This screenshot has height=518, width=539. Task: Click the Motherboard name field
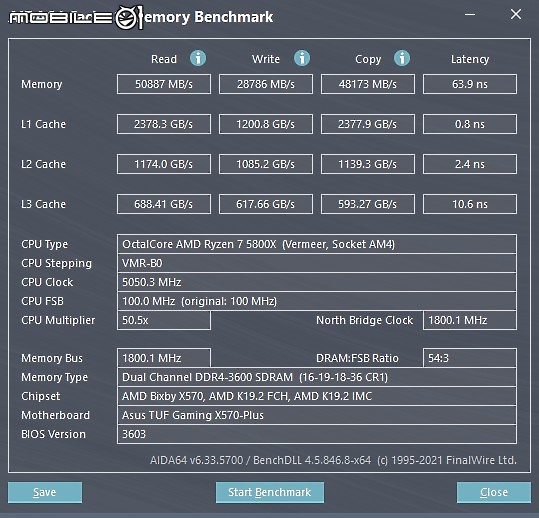[x=317, y=415]
